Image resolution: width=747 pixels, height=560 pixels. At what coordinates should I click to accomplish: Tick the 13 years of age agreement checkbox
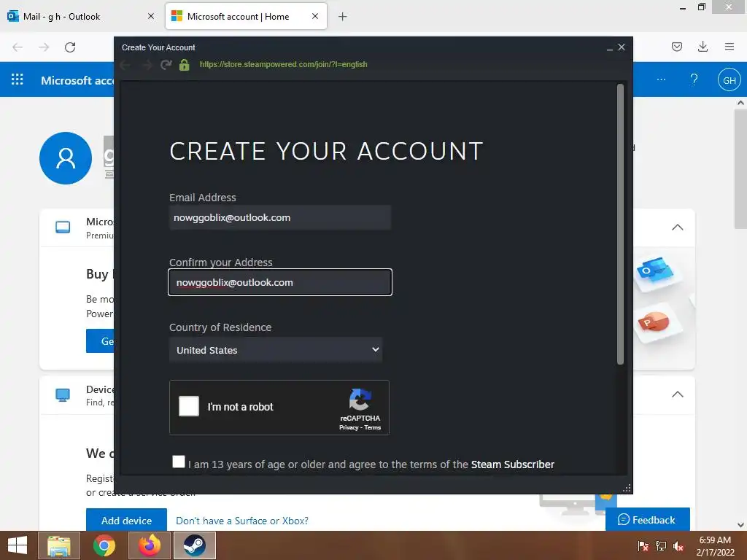coord(179,462)
